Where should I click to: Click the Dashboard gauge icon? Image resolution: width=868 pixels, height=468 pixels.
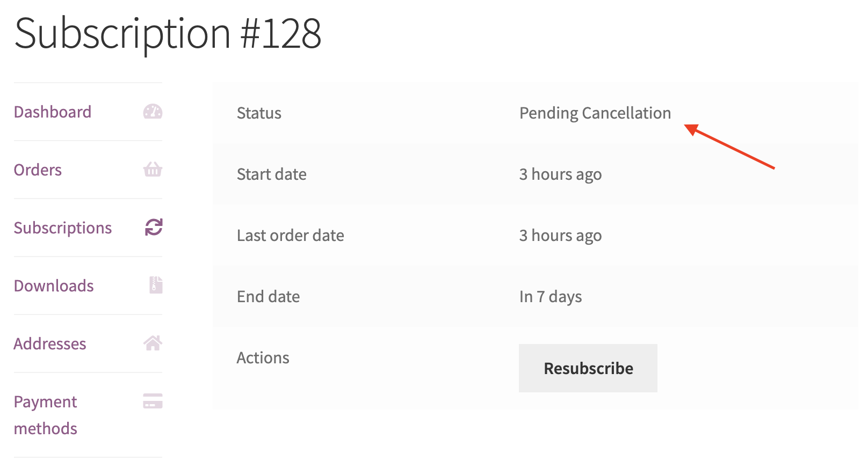153,112
